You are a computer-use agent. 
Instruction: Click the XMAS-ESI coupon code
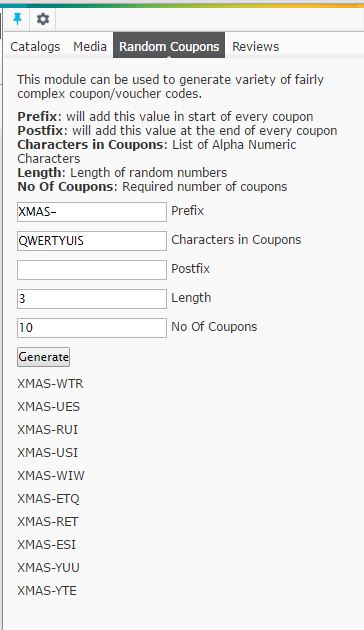47,545
